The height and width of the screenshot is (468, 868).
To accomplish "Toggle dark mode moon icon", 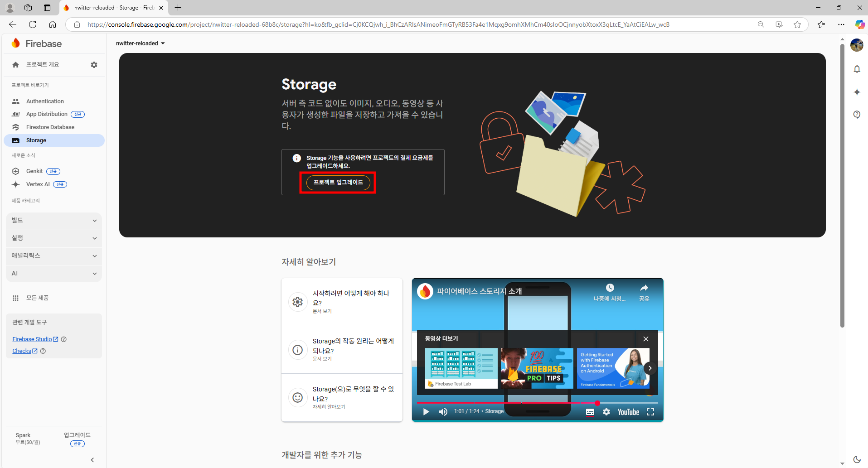I will click(857, 459).
